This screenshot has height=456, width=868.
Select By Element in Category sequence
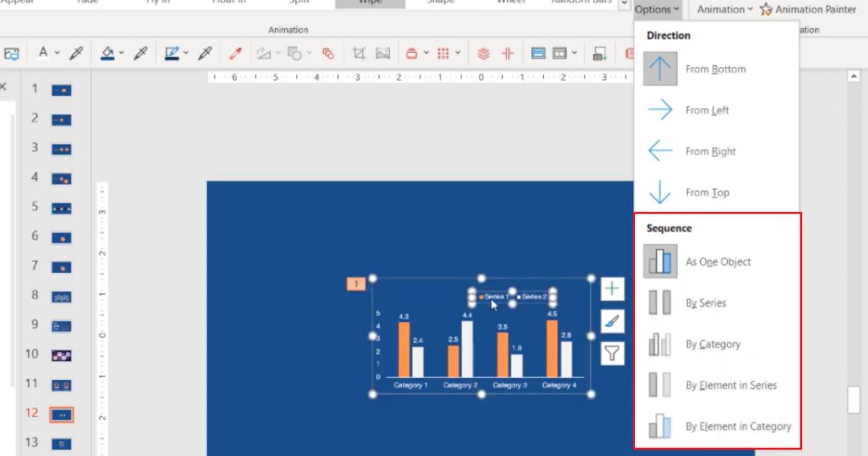click(x=738, y=426)
